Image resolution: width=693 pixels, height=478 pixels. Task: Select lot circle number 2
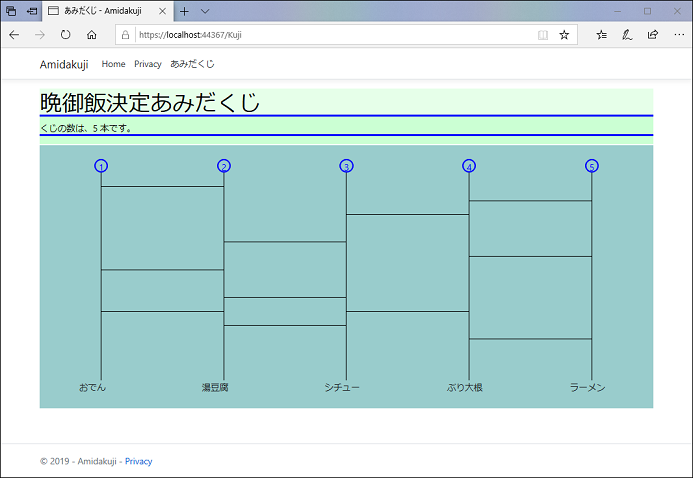224,166
